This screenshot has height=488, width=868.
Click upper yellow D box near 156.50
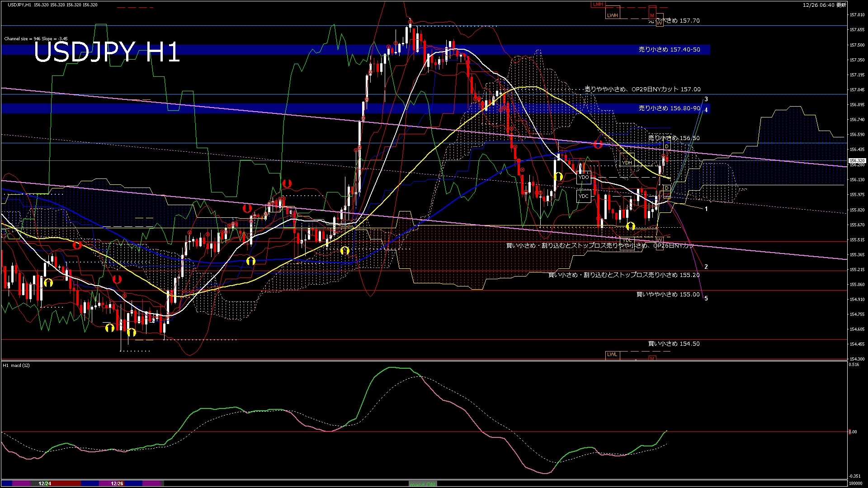click(x=667, y=146)
